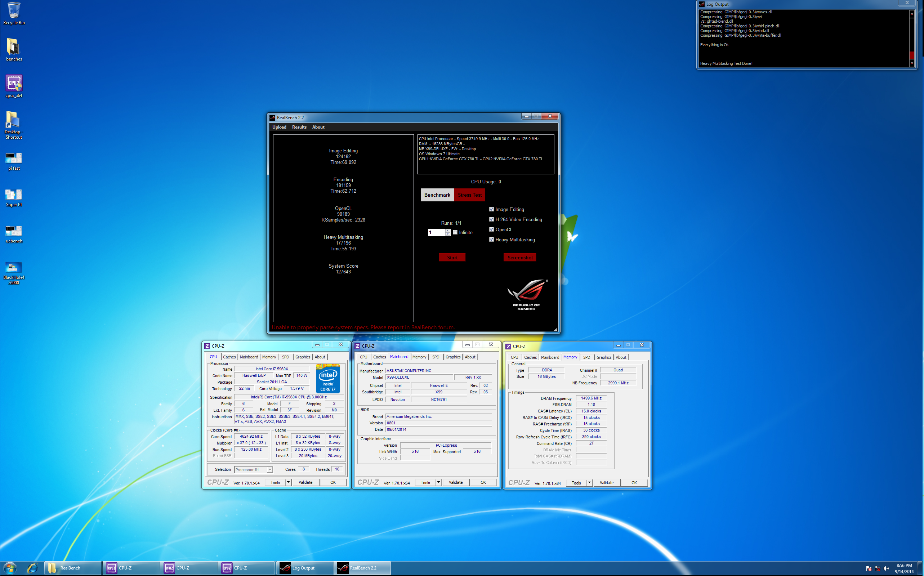Activate the second CPU-Z taskbar button
Image resolution: width=924 pixels, height=576 pixels.
pyautogui.click(x=189, y=568)
